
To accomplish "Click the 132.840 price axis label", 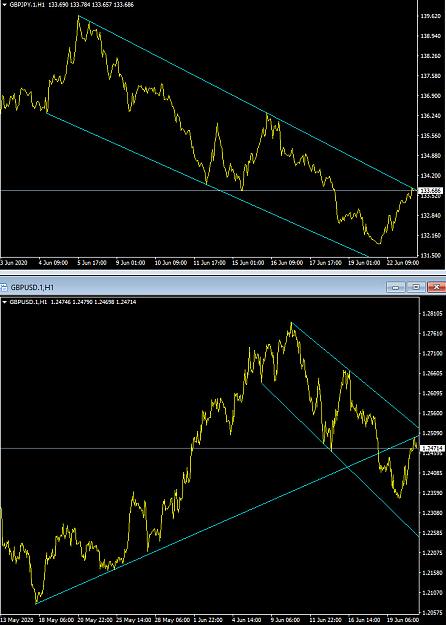I will pyautogui.click(x=429, y=216).
